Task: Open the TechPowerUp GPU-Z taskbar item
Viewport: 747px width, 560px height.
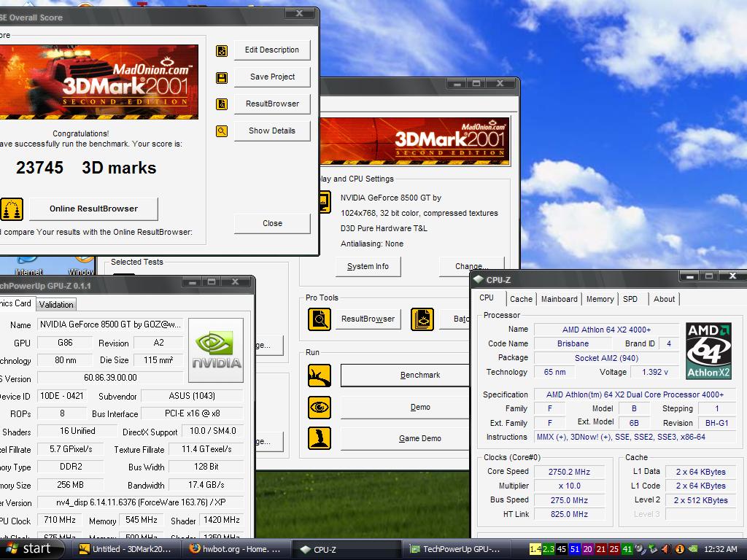Action: [457, 549]
